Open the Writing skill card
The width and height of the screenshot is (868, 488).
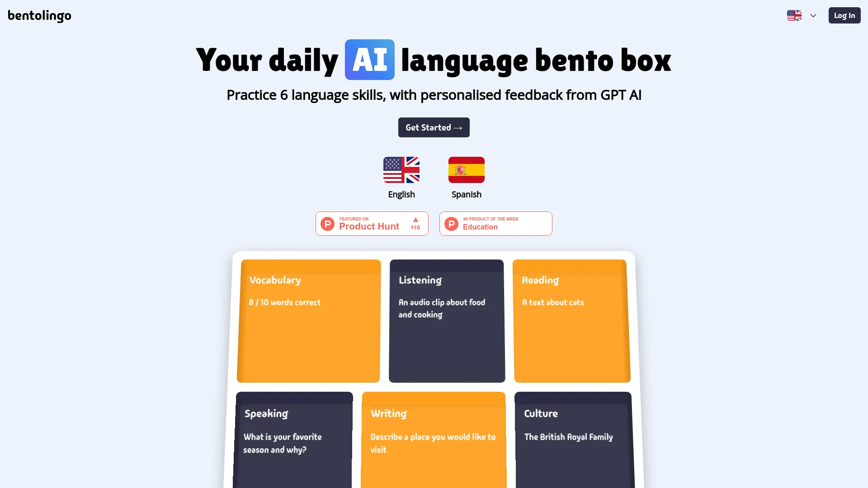tap(434, 440)
